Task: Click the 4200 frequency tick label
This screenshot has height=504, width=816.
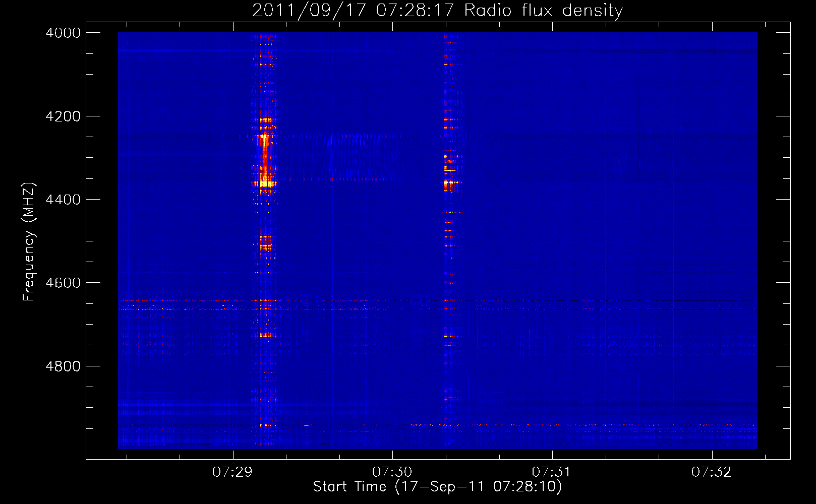Action: 63,116
